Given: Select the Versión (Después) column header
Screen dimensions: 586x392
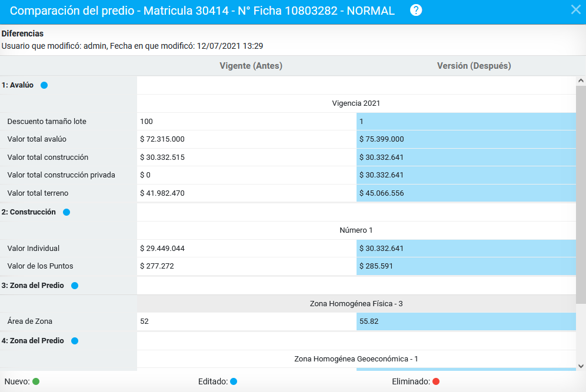Looking at the screenshot, I should click(474, 66).
